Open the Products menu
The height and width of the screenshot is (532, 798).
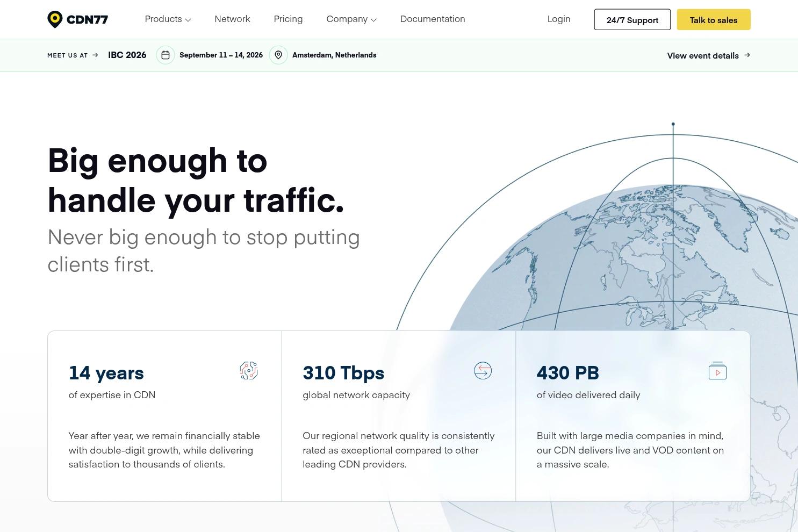pyautogui.click(x=168, y=19)
